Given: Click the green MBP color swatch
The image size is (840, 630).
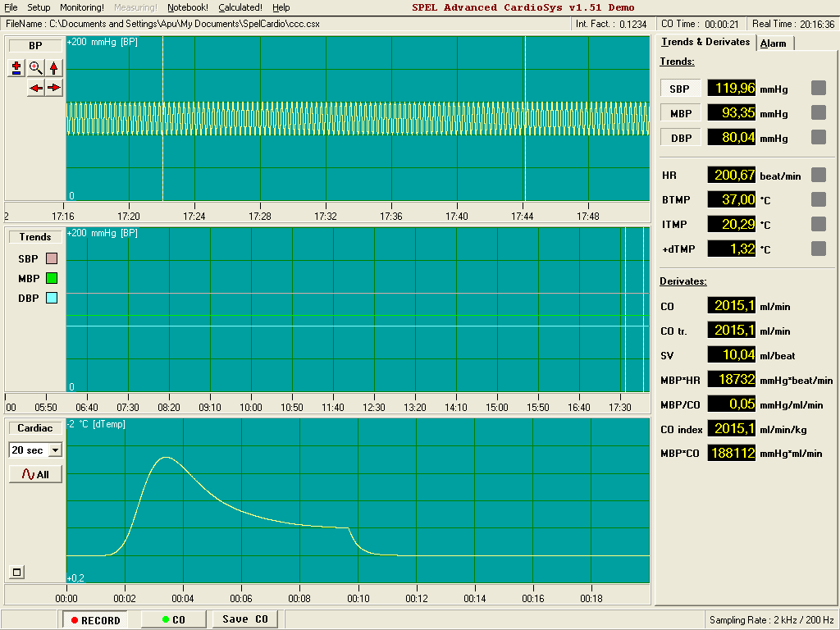Looking at the screenshot, I should tap(52, 279).
